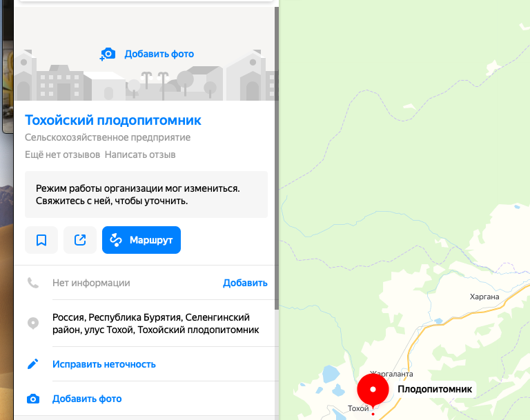This screenshot has width=530, height=420.
Task: Click Сельскохозяйственное предприятие category text
Action: click(108, 137)
